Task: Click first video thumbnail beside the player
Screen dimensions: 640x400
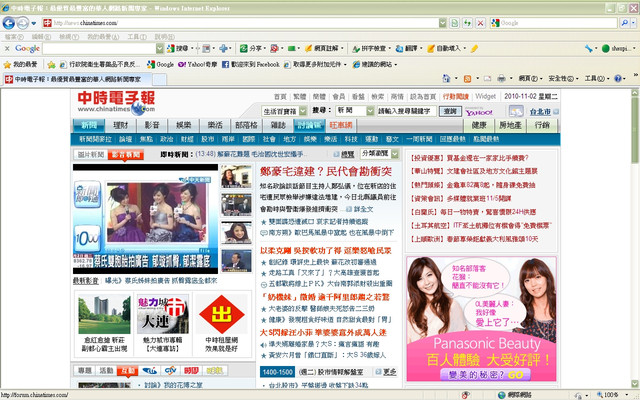Action: [236, 176]
